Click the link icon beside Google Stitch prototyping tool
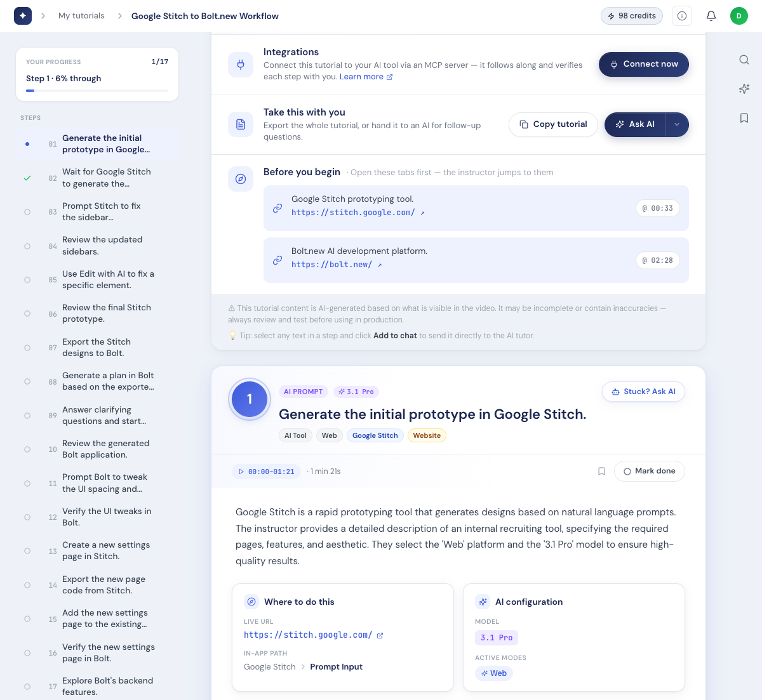The image size is (762, 700). [x=277, y=208]
